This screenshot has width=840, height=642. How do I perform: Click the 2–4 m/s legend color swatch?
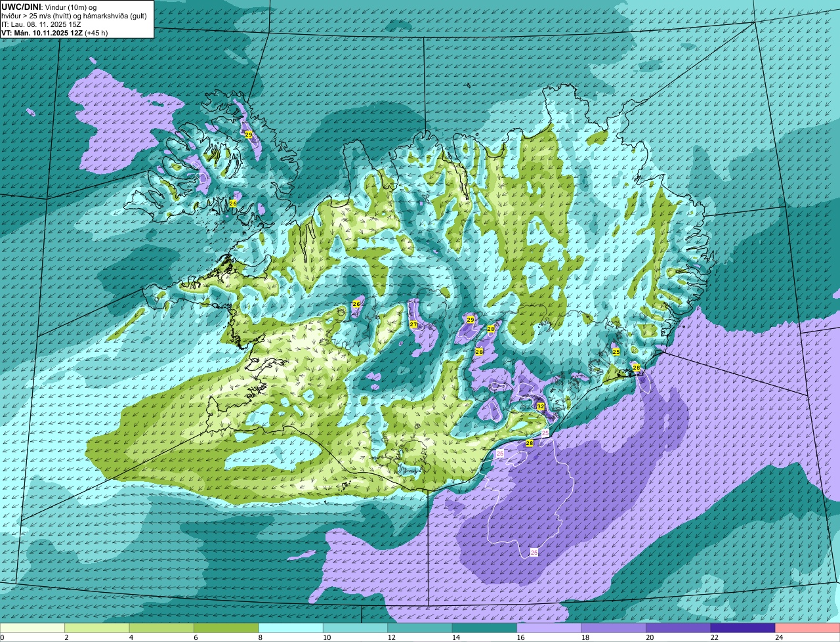click(x=97, y=628)
